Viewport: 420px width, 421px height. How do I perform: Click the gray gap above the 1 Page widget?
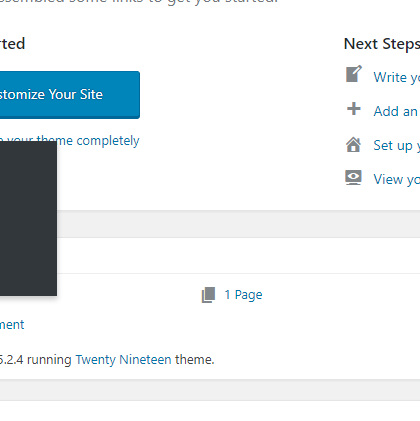coord(238,224)
